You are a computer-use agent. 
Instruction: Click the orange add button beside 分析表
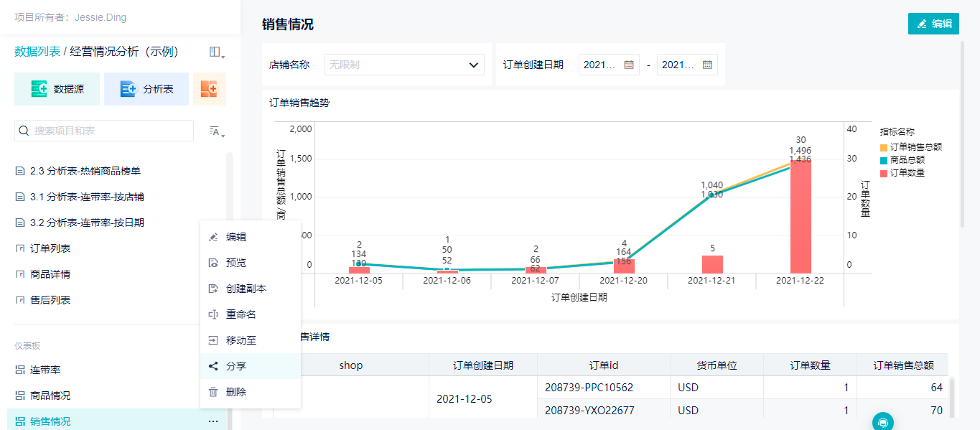[209, 89]
